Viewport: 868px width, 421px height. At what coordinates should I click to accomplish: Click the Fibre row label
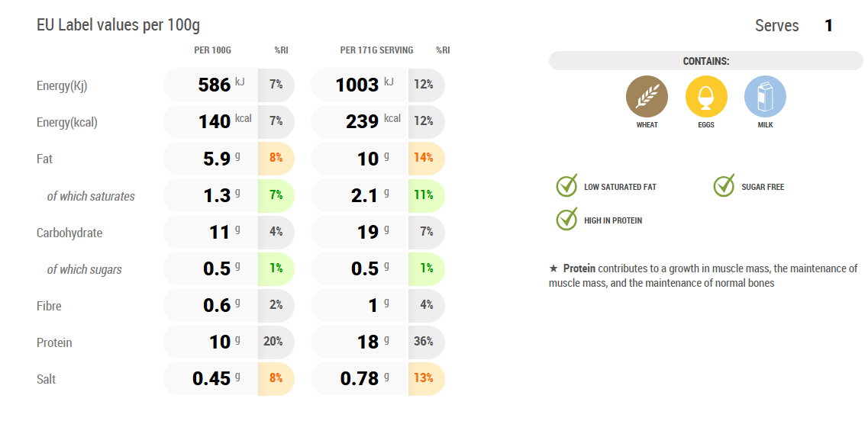coord(49,306)
